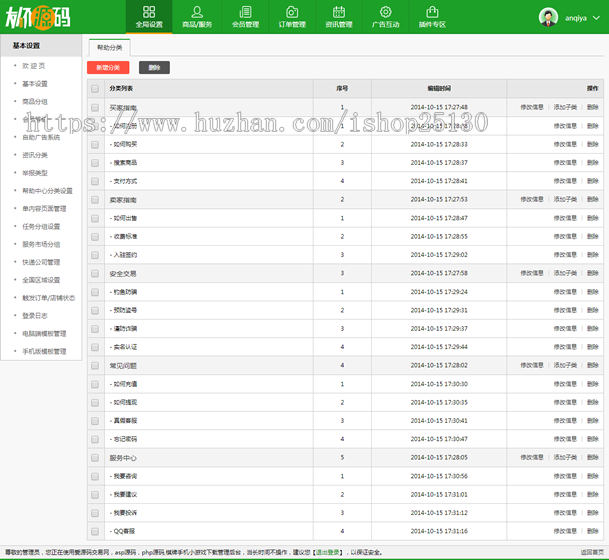Image resolution: width=609 pixels, height=560 pixels.
Task: Toggle select-all checkbox in 分类列表 header
Action: 95,89
